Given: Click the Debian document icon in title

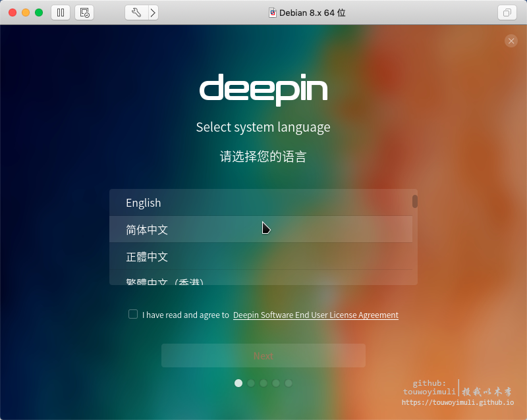Looking at the screenshot, I should [x=273, y=13].
